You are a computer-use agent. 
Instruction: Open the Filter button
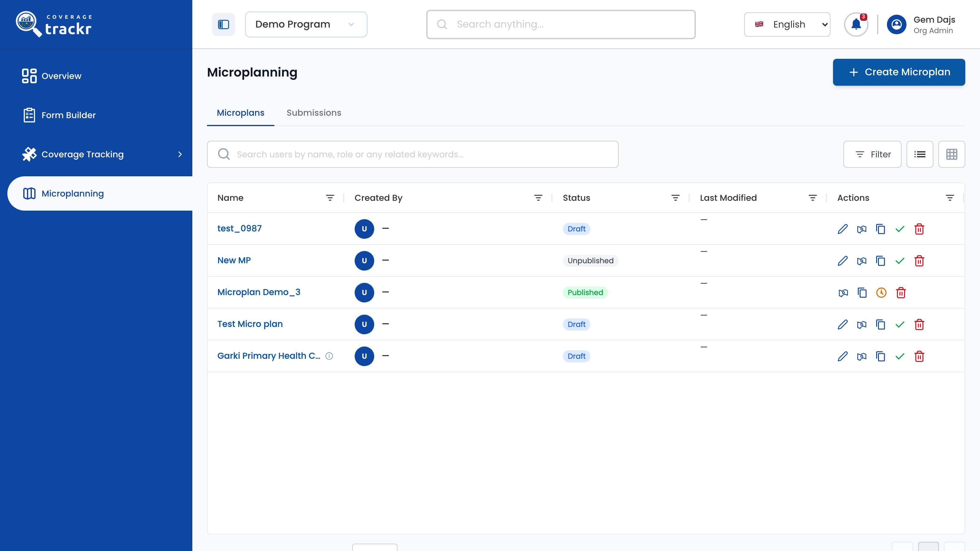pyautogui.click(x=872, y=154)
